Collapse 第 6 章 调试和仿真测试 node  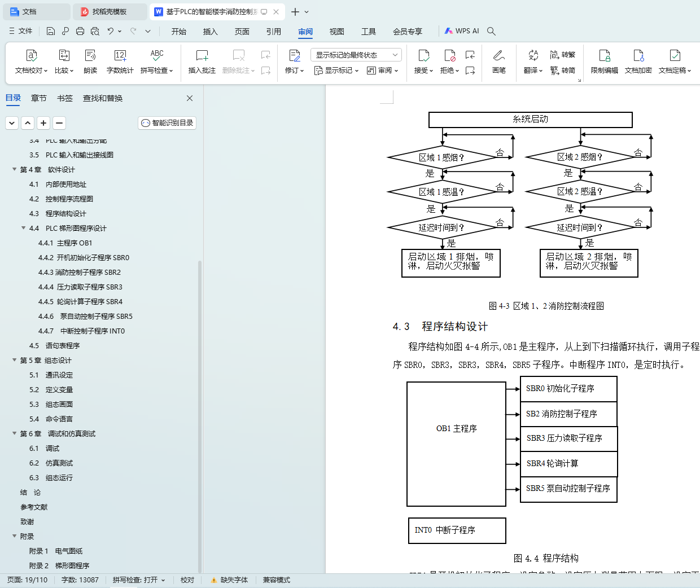pyautogui.click(x=15, y=433)
